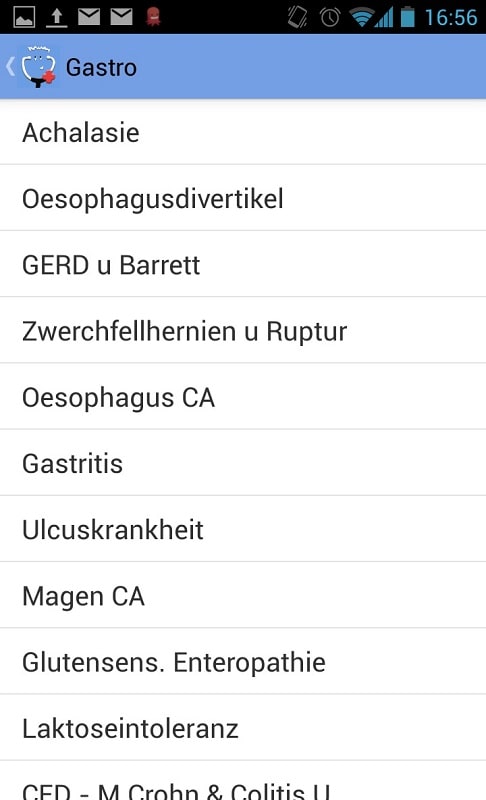486x800 pixels.
Task: Tap the Wi-Fi signal status icon
Action: (363, 17)
